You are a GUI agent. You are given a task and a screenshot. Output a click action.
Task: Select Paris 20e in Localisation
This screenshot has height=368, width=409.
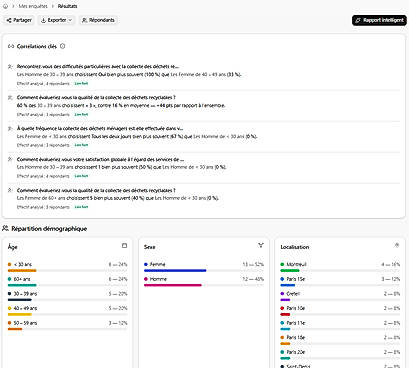pyautogui.click(x=340, y=354)
